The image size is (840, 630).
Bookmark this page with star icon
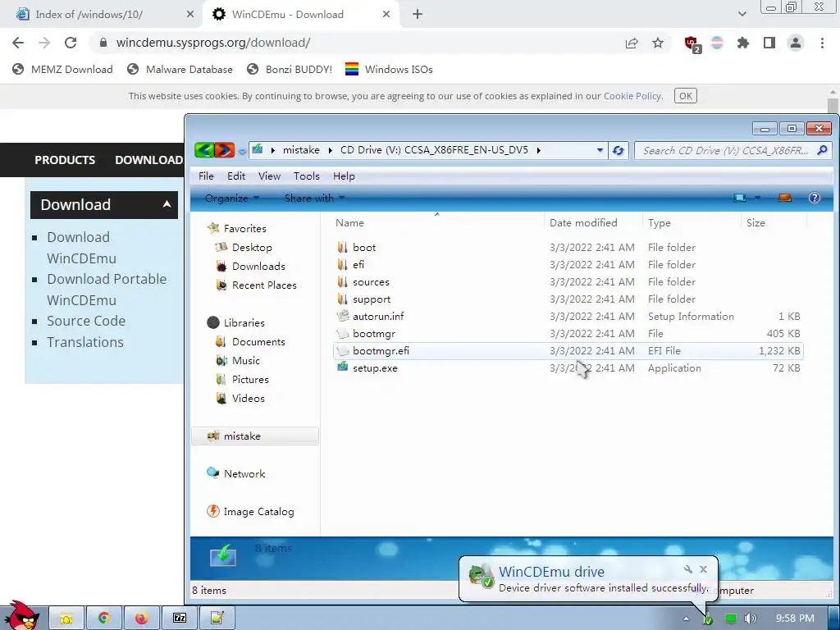click(x=658, y=43)
